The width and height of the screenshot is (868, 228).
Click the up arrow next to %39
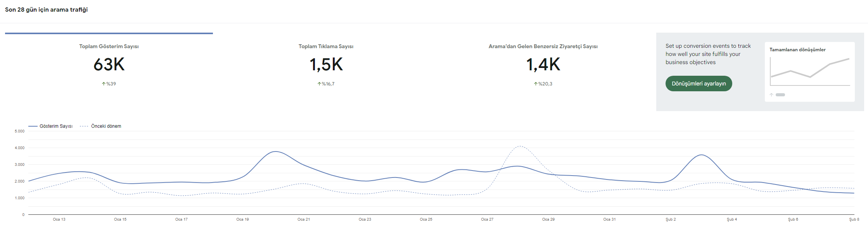tap(104, 84)
